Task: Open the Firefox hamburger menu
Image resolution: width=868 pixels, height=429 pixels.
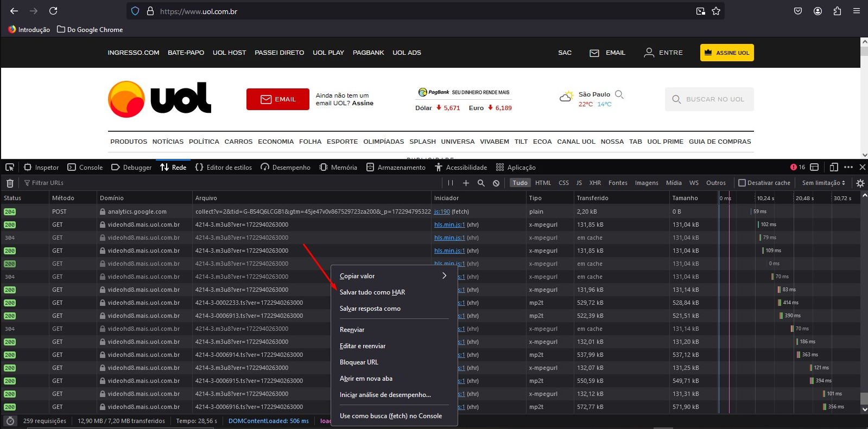Action: click(857, 11)
